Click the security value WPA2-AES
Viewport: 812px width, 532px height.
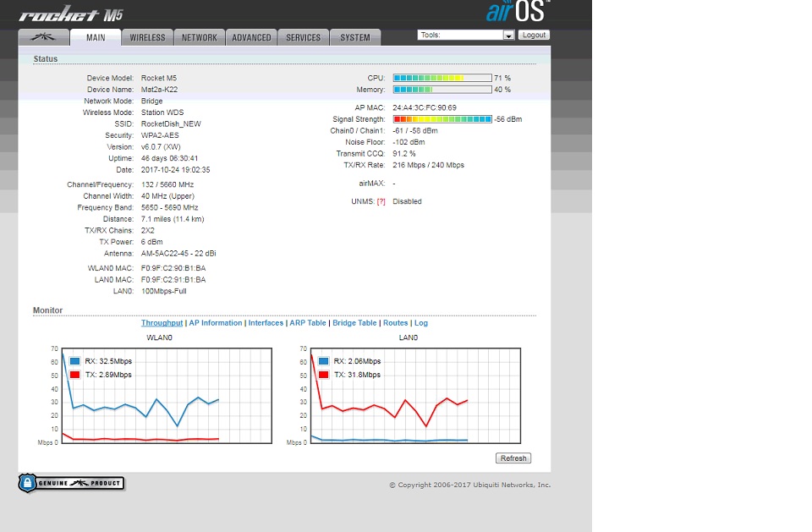click(160, 135)
